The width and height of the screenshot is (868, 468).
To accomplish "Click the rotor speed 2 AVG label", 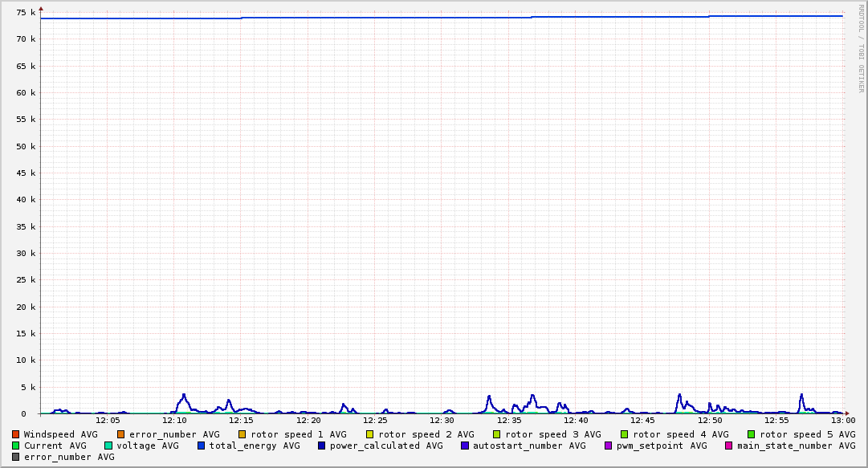I will pos(426,434).
